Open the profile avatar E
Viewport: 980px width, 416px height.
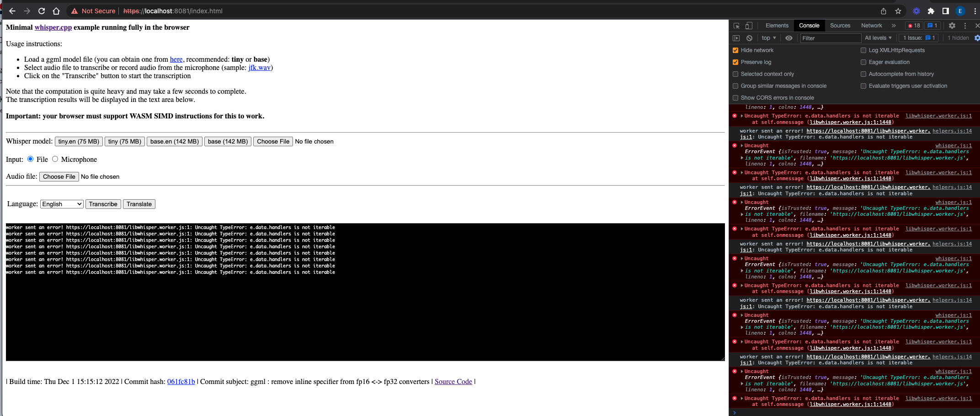tap(960, 11)
